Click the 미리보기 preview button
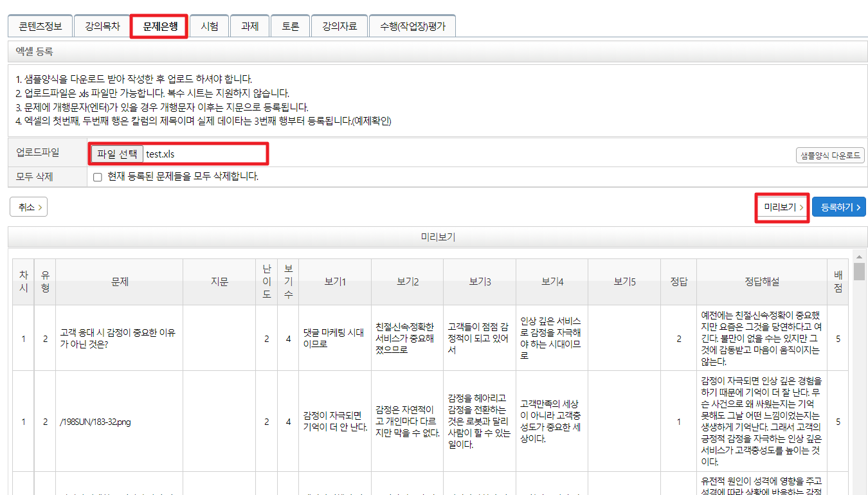Screen dimensions: 868x495 click(x=781, y=207)
